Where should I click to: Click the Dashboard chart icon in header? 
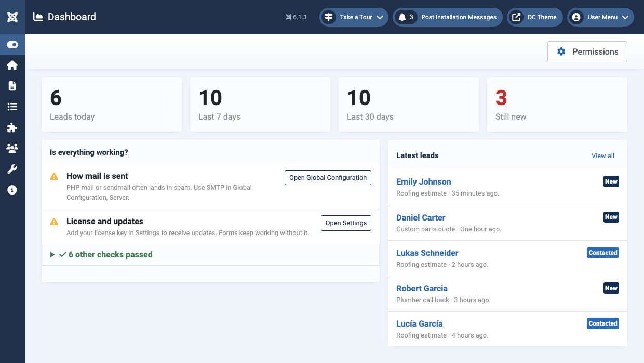pyautogui.click(x=38, y=17)
